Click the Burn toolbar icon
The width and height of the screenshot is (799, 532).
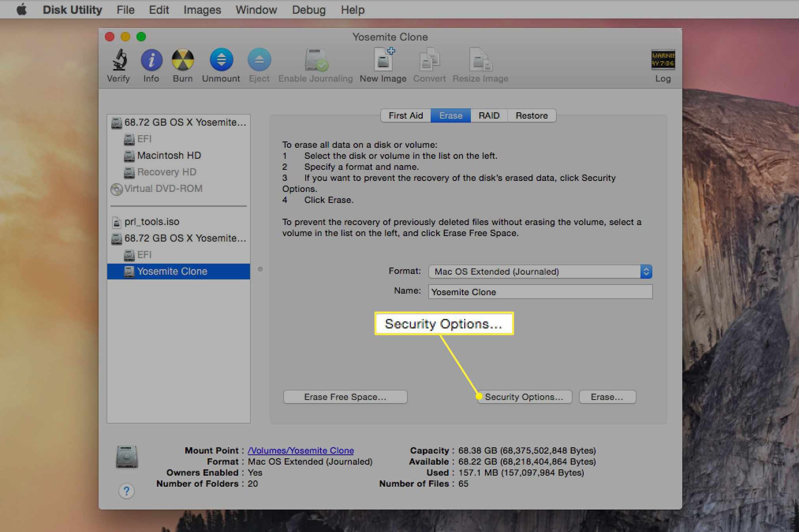coord(183,60)
